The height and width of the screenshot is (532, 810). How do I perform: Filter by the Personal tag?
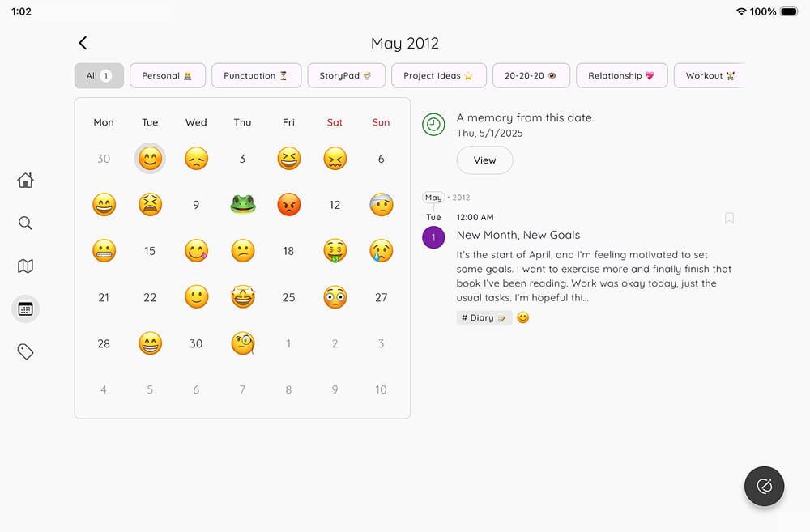[x=168, y=75]
